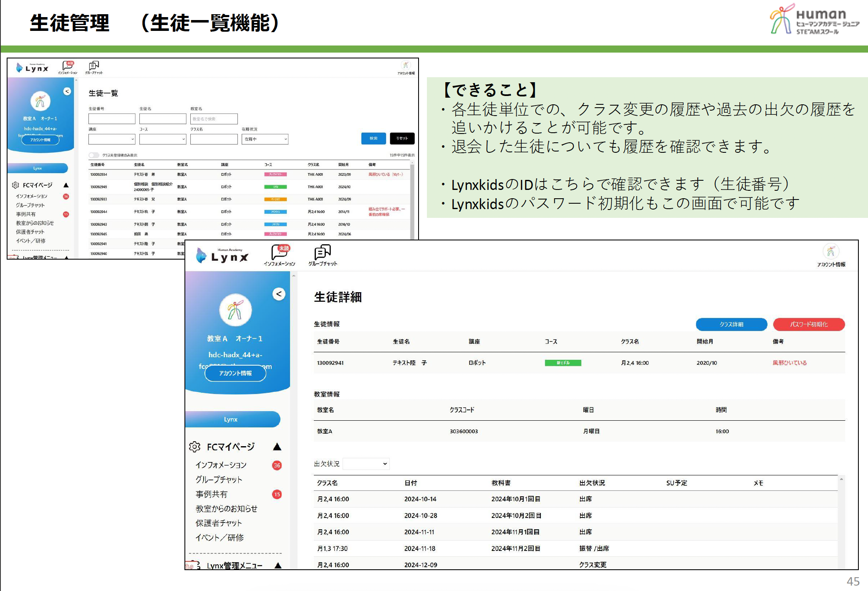Open the 在籍状況 dropdown showing 在籍中

pyautogui.click(x=265, y=139)
